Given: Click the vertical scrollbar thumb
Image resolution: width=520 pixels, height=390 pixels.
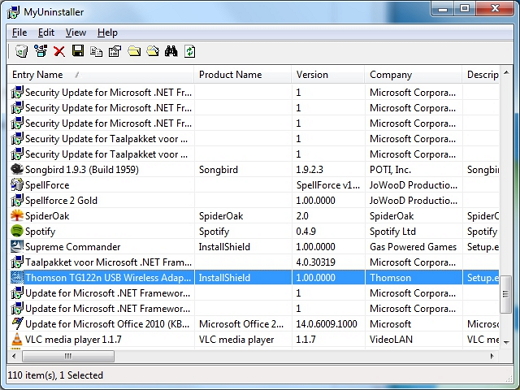Looking at the screenshot, I should 506,294.
